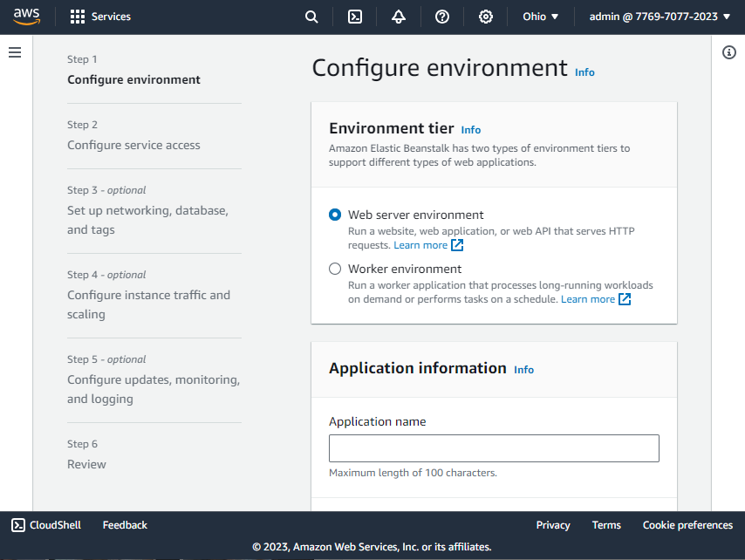745x560 pixels.
Task: Click the CloudShell icon in footer
Action: coord(18,525)
